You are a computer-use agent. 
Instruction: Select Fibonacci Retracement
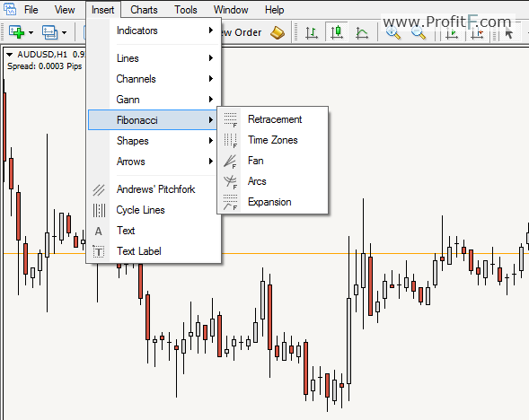(273, 119)
